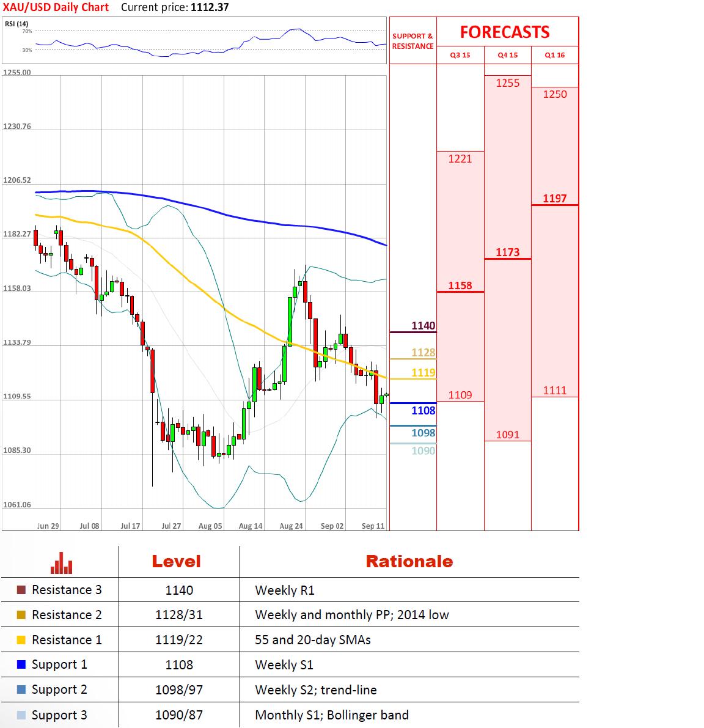Click the Q4 15 low forecast 1091
This screenshot has height=728, width=704.
[x=508, y=435]
